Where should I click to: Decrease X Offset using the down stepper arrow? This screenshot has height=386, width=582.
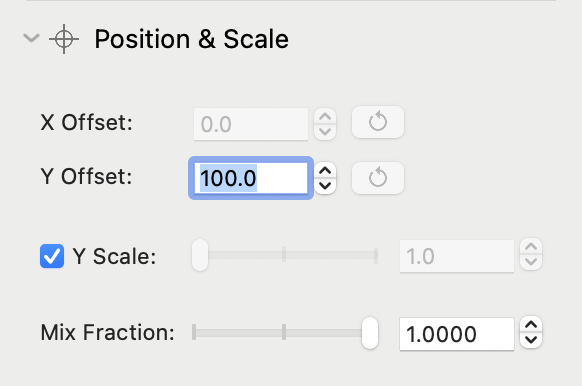[x=325, y=131]
